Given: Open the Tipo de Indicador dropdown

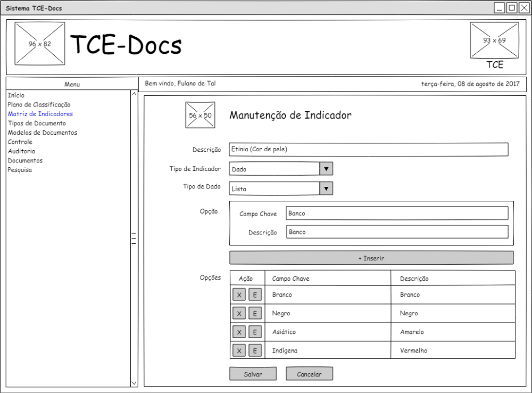Looking at the screenshot, I should point(326,169).
